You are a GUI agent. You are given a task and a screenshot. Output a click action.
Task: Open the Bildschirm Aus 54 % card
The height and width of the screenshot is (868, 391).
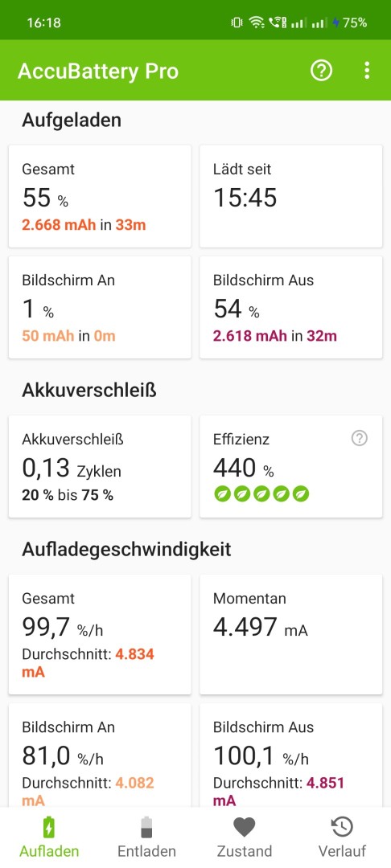(290, 307)
